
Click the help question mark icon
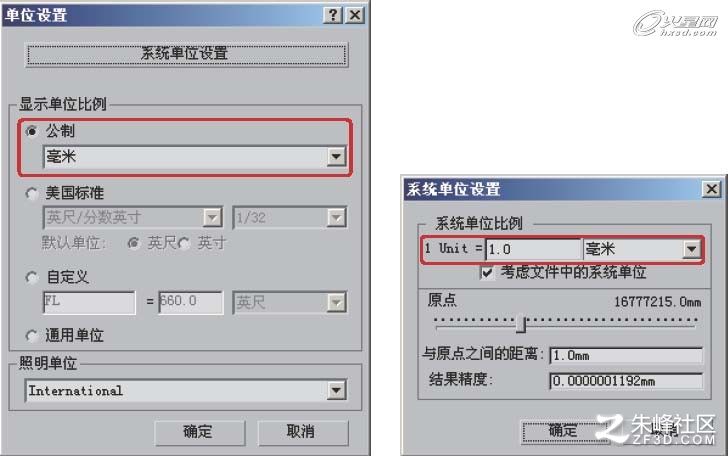pos(333,15)
